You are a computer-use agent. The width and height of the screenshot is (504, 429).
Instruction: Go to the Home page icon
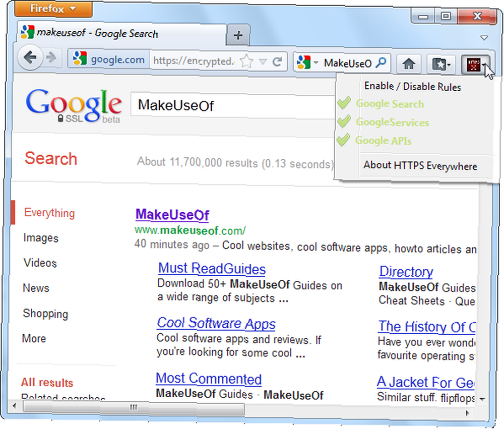coord(409,64)
